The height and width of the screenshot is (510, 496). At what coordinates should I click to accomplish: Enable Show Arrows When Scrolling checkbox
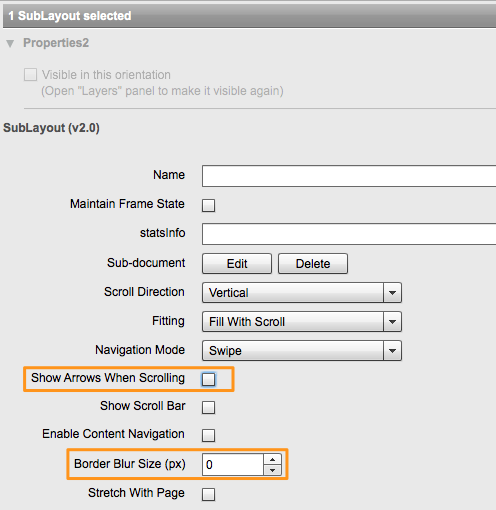coord(208,379)
